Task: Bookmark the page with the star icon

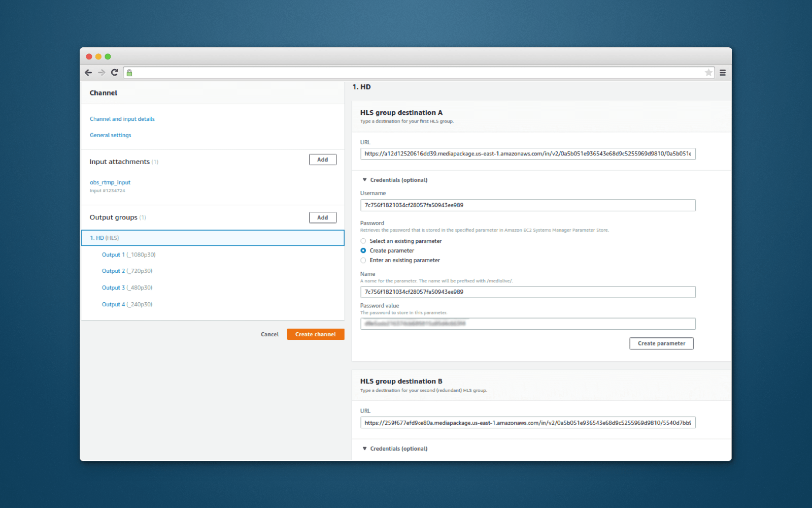Action: click(708, 73)
